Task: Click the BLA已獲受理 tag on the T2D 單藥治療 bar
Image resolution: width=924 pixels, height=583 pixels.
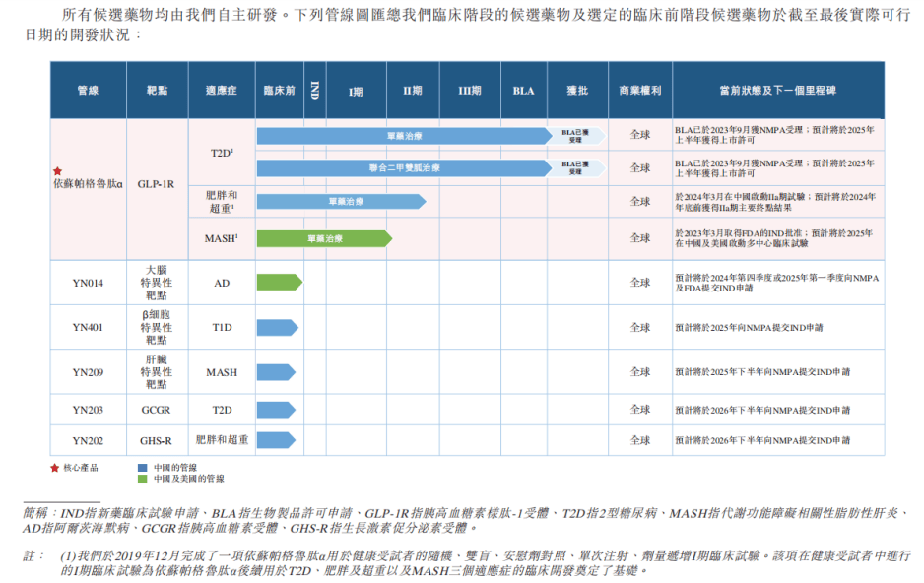Action: (x=576, y=136)
